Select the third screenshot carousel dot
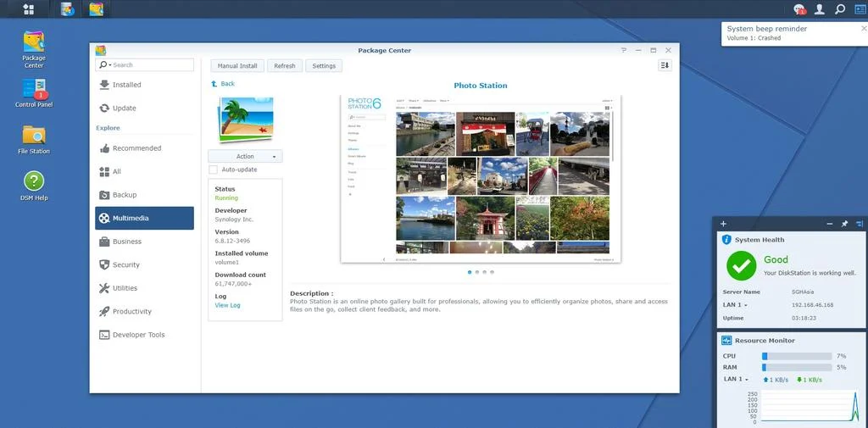 tap(484, 272)
